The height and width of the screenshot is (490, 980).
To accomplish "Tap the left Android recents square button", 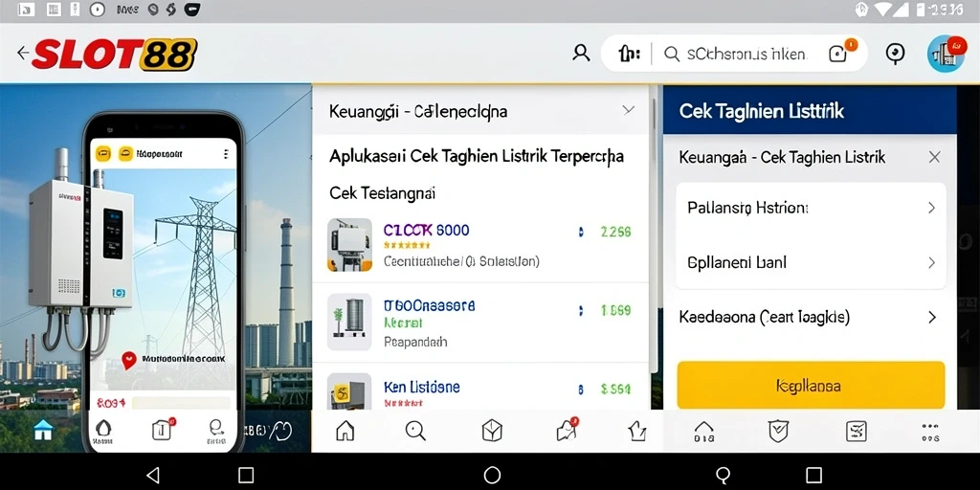I will pos(246,475).
